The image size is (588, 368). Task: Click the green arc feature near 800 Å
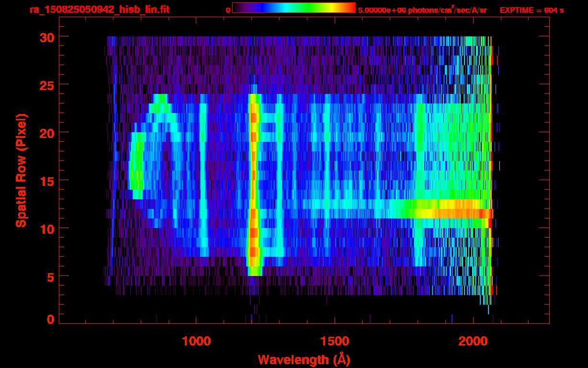[x=136, y=165]
